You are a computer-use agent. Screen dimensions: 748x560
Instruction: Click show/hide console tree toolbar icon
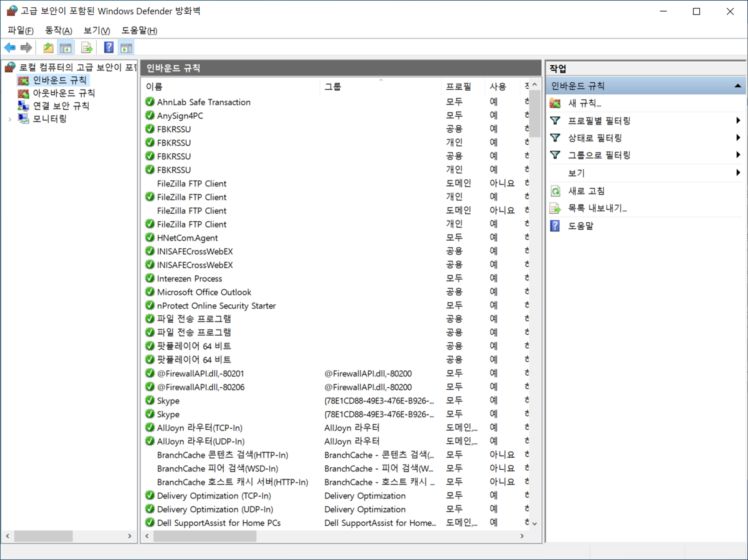(x=66, y=48)
